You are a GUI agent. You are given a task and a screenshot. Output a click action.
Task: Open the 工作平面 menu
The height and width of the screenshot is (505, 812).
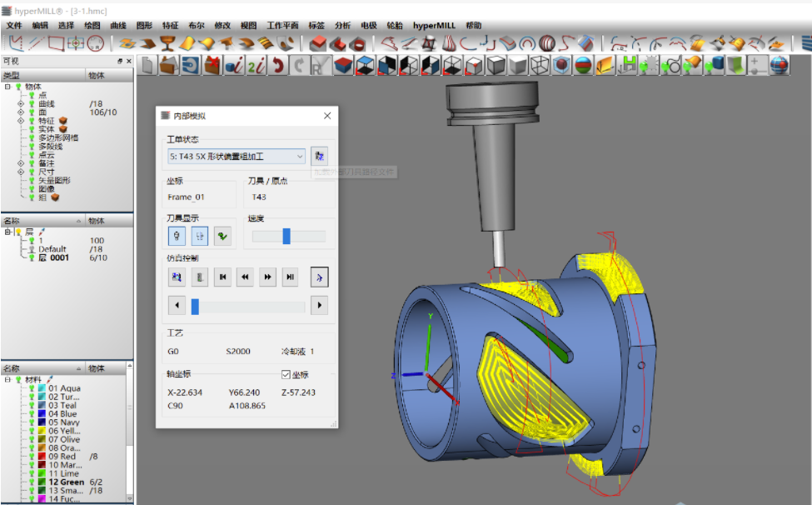click(282, 25)
